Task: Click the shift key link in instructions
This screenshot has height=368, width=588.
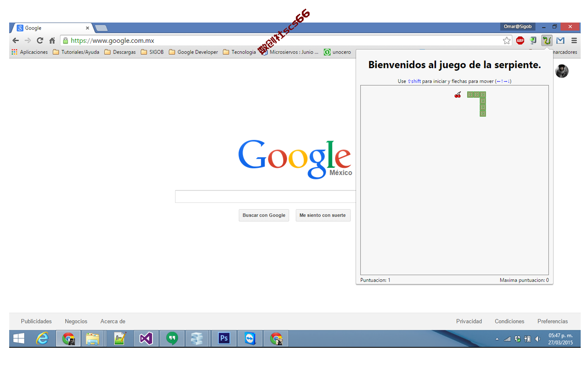Action: tap(414, 81)
